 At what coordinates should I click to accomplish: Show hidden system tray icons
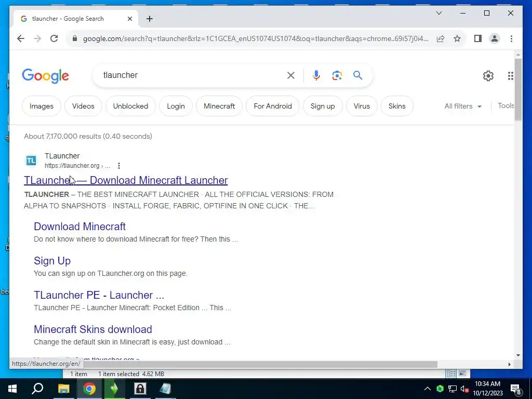click(x=428, y=389)
